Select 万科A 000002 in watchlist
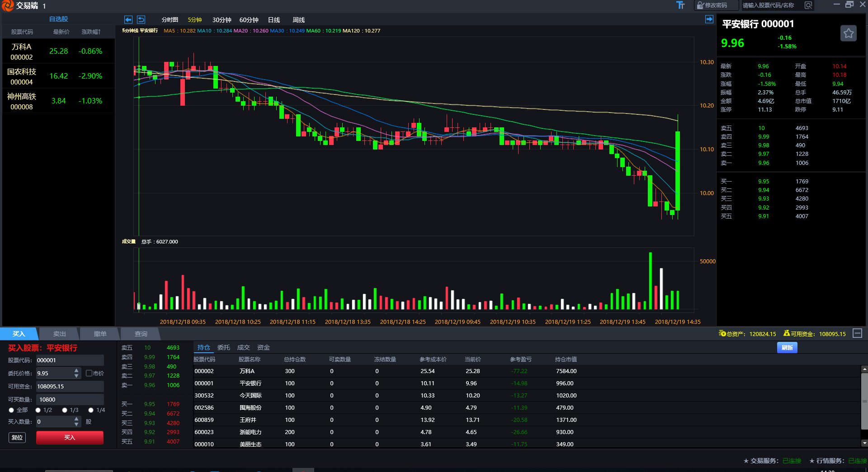The height and width of the screenshot is (472, 868). point(58,51)
